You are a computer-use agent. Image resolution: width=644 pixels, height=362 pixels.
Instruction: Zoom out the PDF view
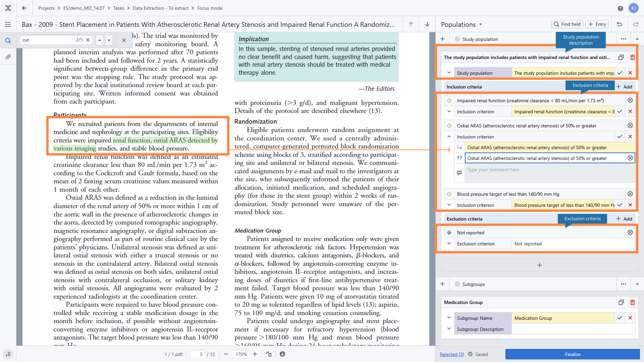click(x=226, y=354)
